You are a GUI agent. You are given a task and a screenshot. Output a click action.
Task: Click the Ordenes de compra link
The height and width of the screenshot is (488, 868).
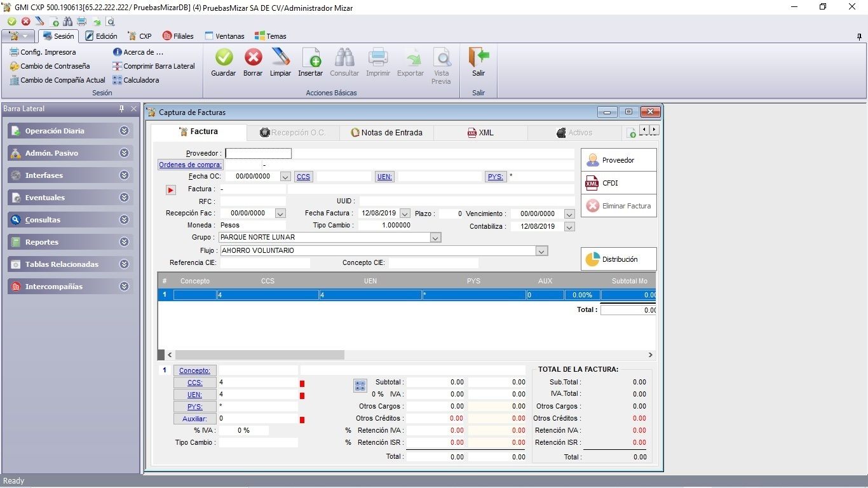tap(191, 165)
